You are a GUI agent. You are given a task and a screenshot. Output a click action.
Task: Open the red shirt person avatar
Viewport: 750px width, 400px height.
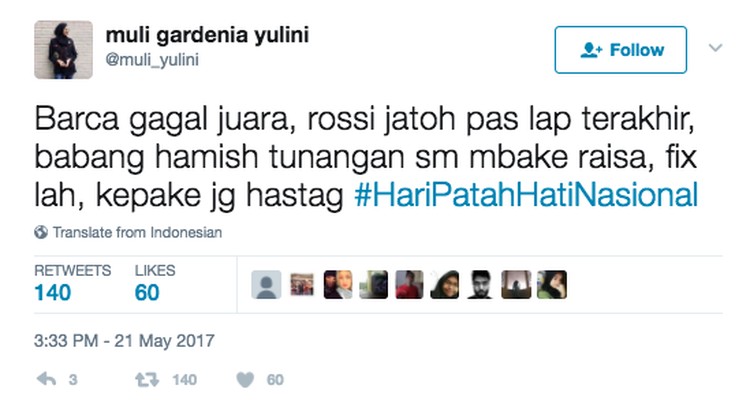409,285
